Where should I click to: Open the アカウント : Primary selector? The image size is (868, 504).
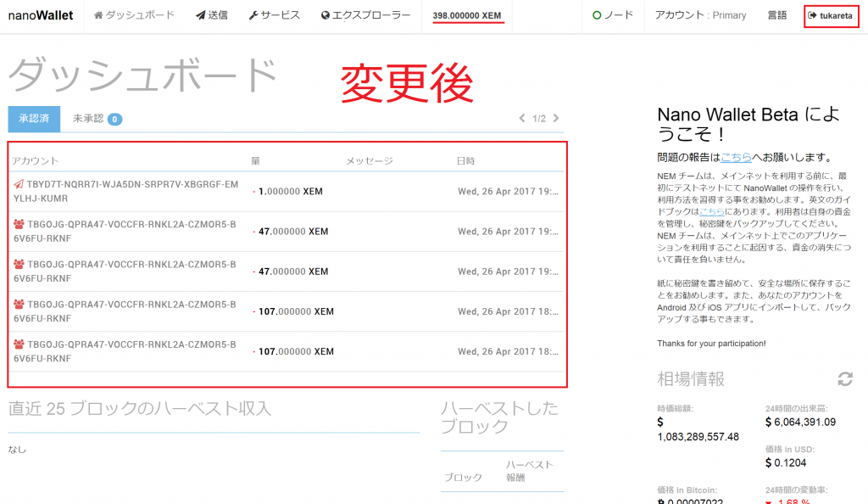tap(700, 15)
